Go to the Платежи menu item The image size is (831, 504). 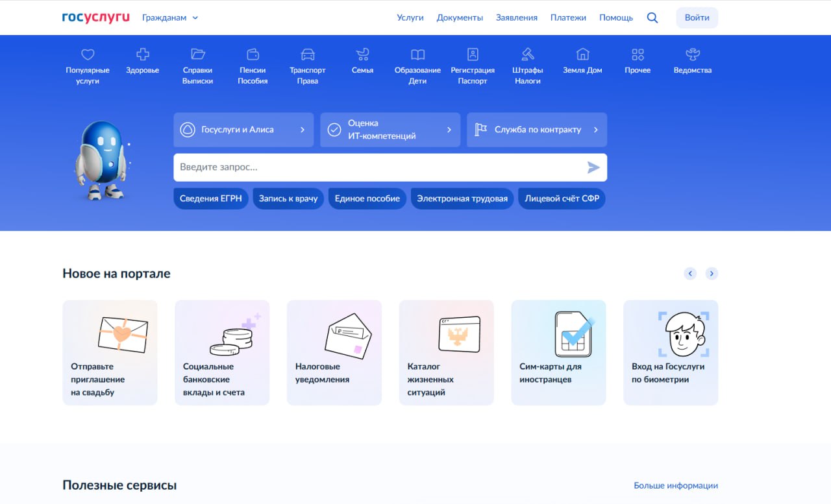568,18
